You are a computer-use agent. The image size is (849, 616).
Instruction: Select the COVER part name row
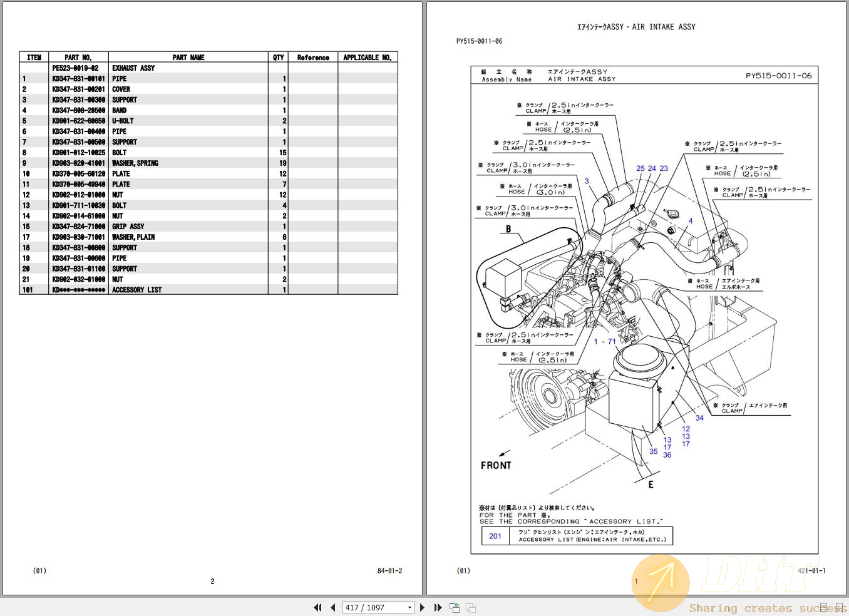click(x=121, y=89)
